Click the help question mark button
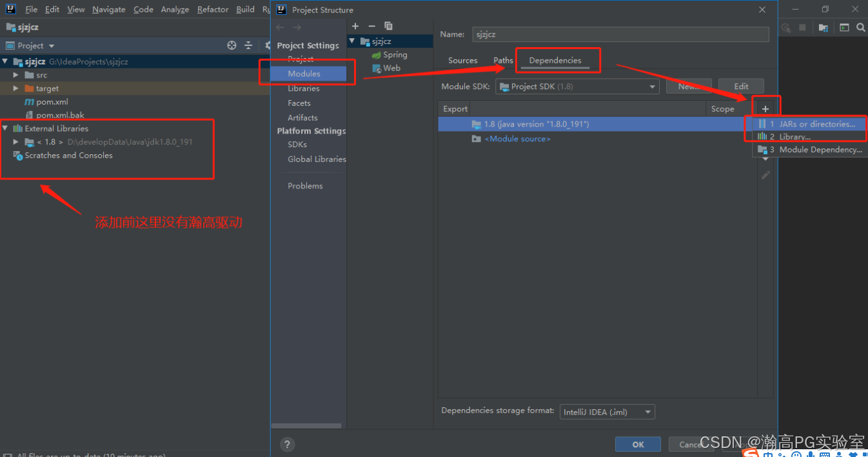 [288, 444]
